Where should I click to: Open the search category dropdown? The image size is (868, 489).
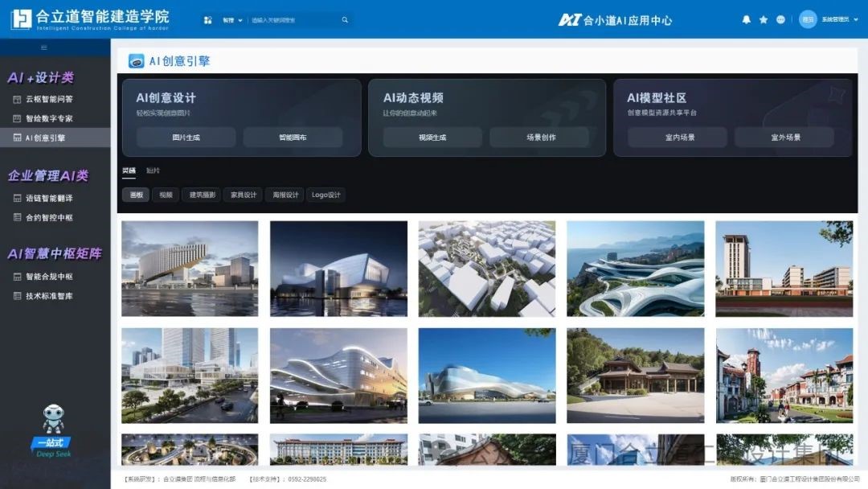232,20
